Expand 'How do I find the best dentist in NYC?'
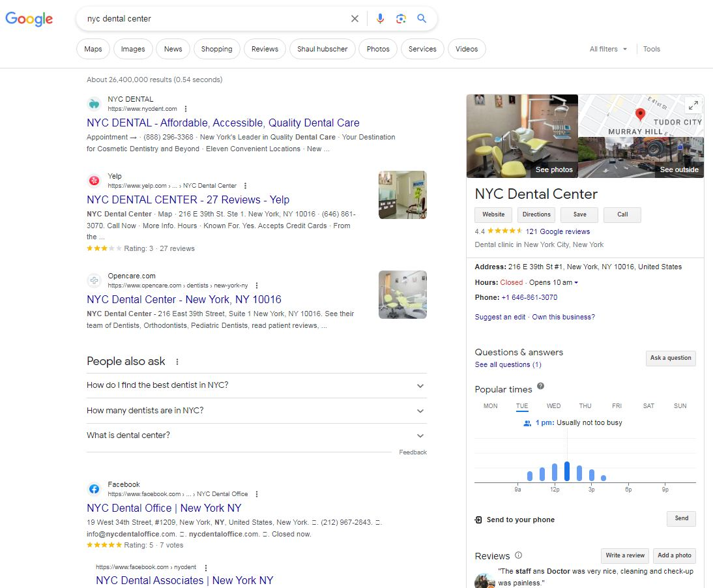Screen dimensions: 713x588 (257, 386)
